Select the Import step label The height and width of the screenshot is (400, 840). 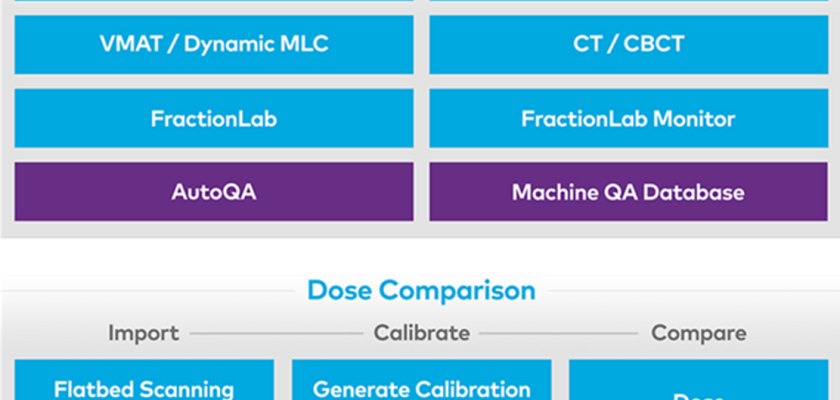click(x=144, y=333)
